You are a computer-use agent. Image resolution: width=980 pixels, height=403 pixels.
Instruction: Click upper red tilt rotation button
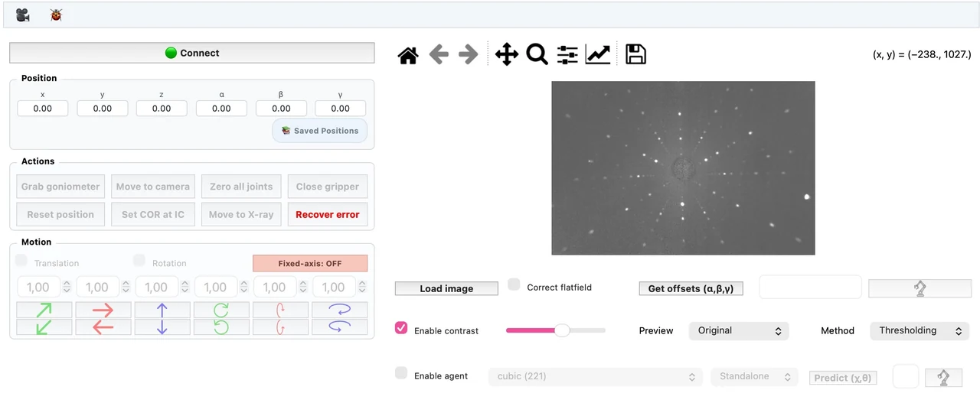(x=280, y=310)
